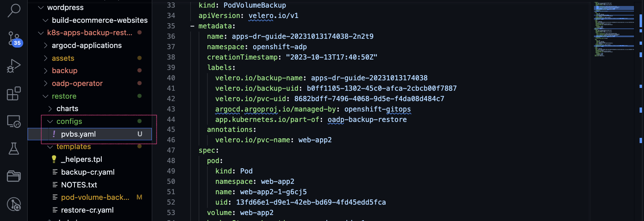Collapse the configs folder
Viewport: 644px width, 221px height.
69,121
